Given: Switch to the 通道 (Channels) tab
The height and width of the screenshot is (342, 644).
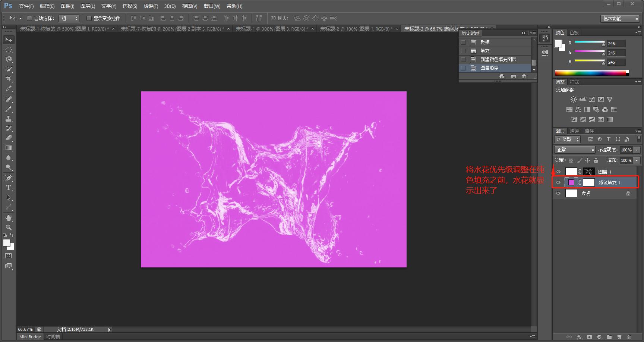Looking at the screenshot, I should (x=574, y=131).
